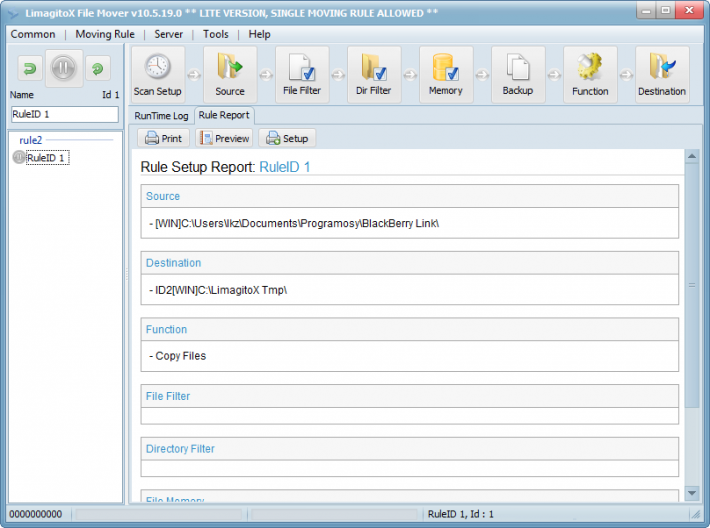Image resolution: width=710 pixels, height=528 pixels.
Task: Click the Print button
Action: click(163, 138)
